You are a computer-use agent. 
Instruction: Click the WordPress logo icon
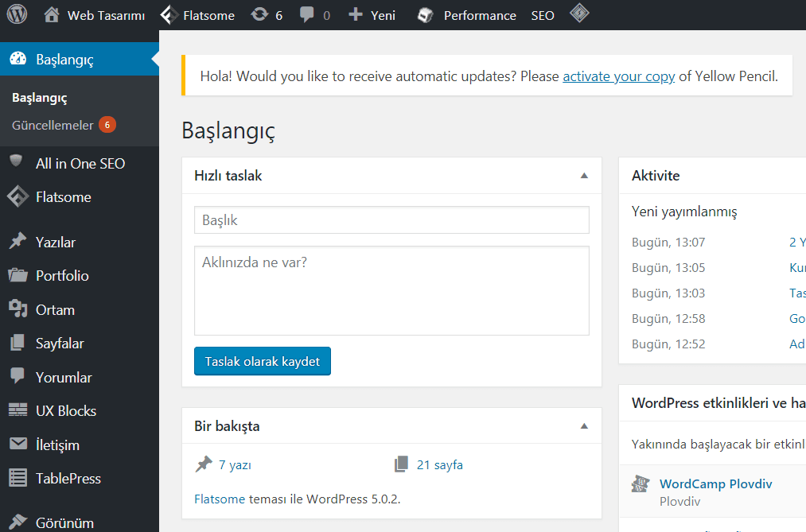click(17, 14)
